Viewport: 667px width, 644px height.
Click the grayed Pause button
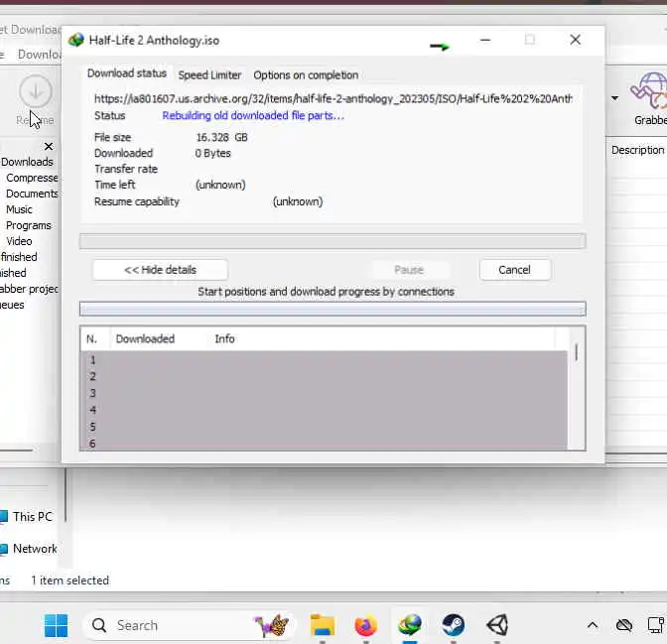[x=409, y=270]
